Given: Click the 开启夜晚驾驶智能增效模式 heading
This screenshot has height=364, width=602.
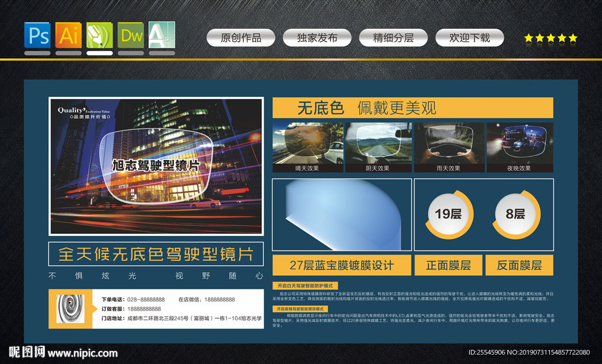Looking at the screenshot, I should coord(300,309).
